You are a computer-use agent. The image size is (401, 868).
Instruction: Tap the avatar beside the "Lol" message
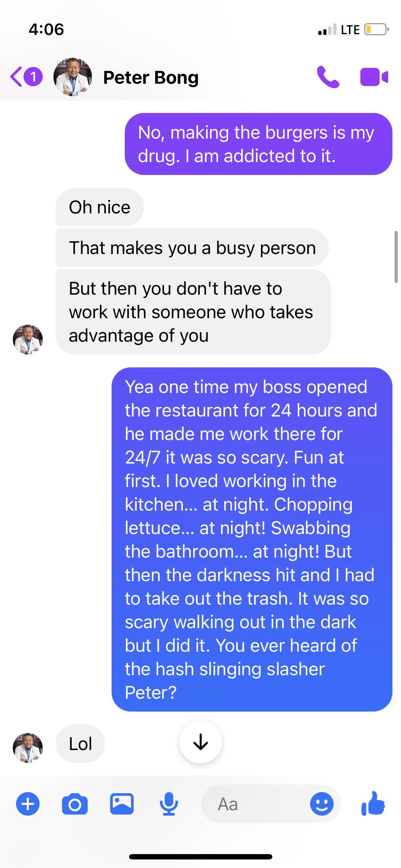(x=28, y=748)
